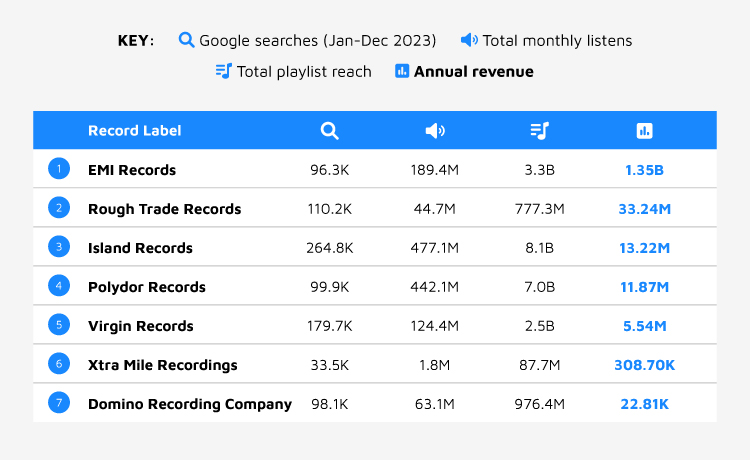Select the Virgin Records label name

tap(141, 326)
